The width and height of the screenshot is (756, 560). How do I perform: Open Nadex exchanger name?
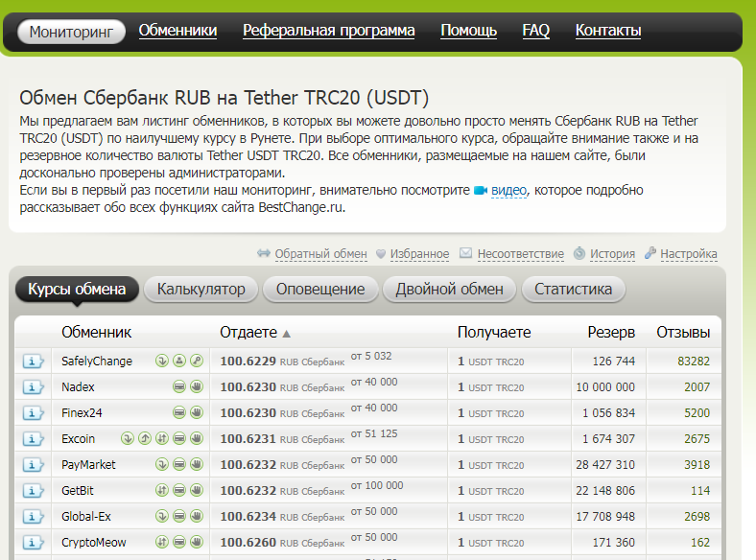[x=78, y=387]
